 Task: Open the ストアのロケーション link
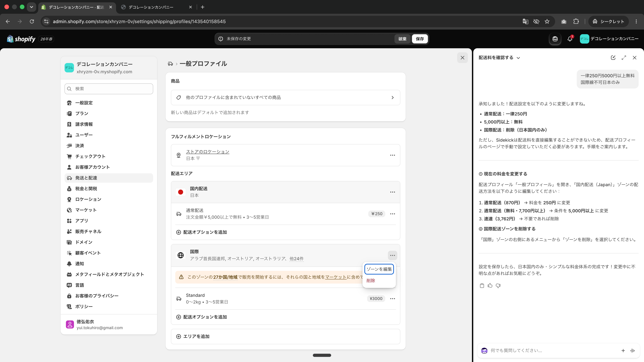point(207,152)
